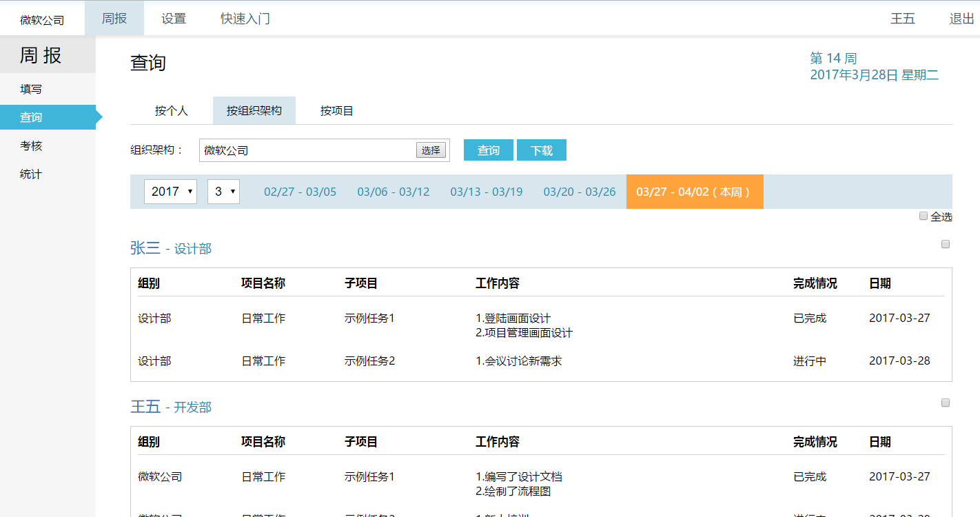Switch to the 按组织架构 tab
The width and height of the screenshot is (980, 517).
click(x=254, y=110)
